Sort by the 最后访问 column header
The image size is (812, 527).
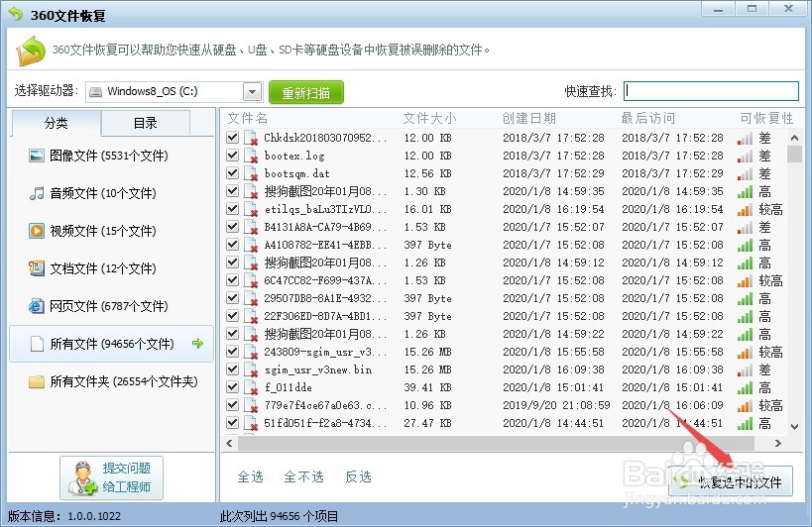[647, 119]
